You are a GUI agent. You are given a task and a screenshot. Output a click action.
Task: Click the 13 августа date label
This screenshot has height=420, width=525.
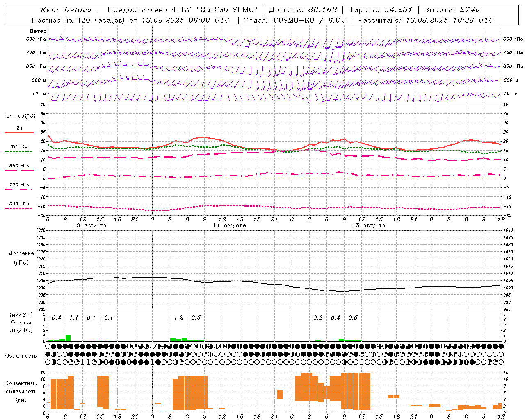pyautogui.click(x=90, y=226)
